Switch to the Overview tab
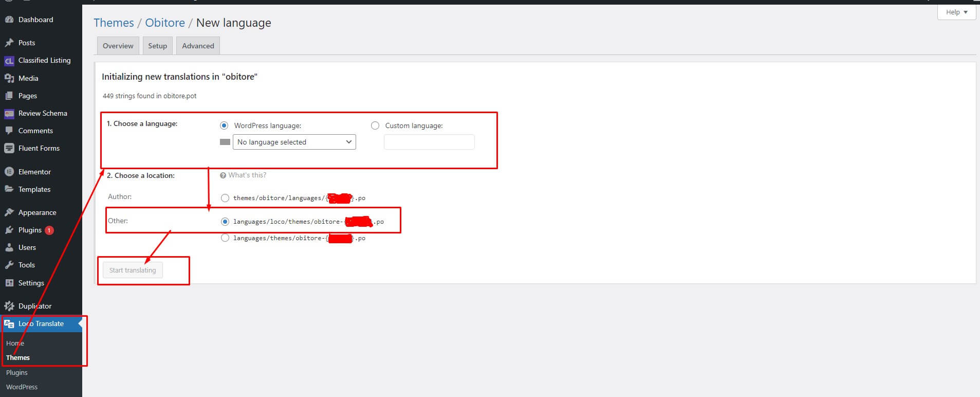The image size is (980, 397). pyautogui.click(x=118, y=46)
